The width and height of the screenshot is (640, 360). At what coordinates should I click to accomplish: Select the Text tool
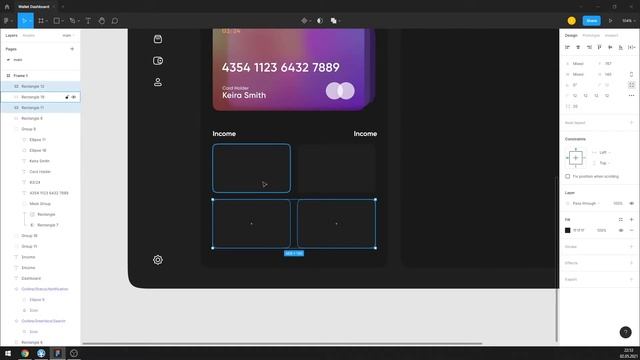pyautogui.click(x=88, y=20)
